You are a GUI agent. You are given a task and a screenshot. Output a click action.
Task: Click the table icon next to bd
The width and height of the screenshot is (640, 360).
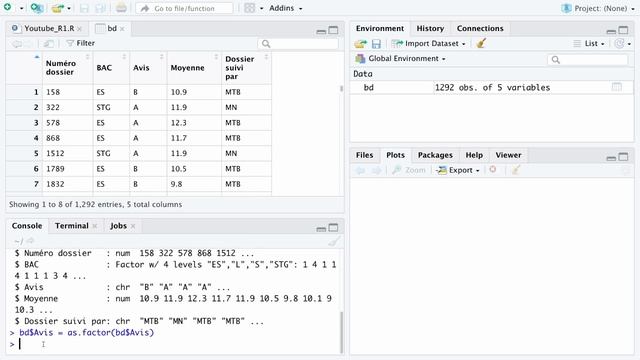tap(616, 87)
